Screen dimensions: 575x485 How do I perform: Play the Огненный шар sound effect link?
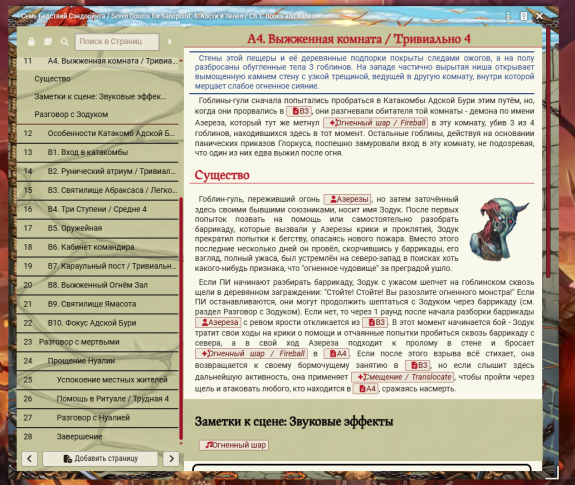pos(234,445)
